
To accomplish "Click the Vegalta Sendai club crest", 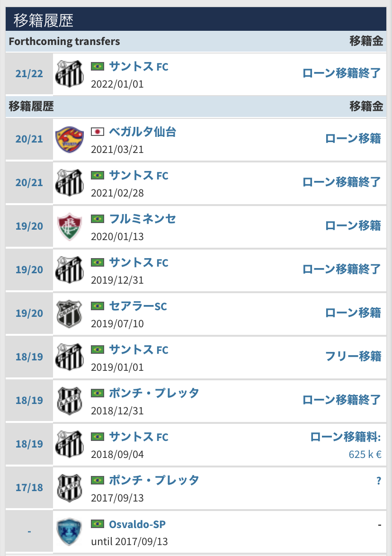I will [x=69, y=139].
